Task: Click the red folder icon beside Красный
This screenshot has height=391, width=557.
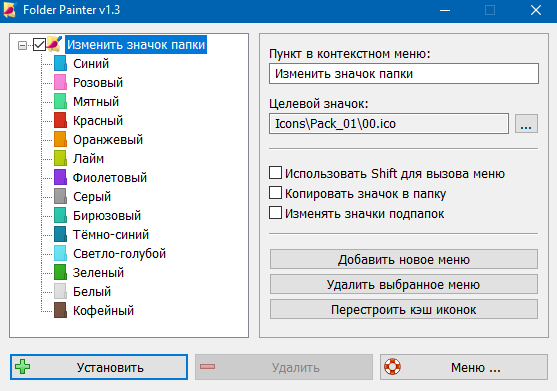Action: [x=60, y=120]
